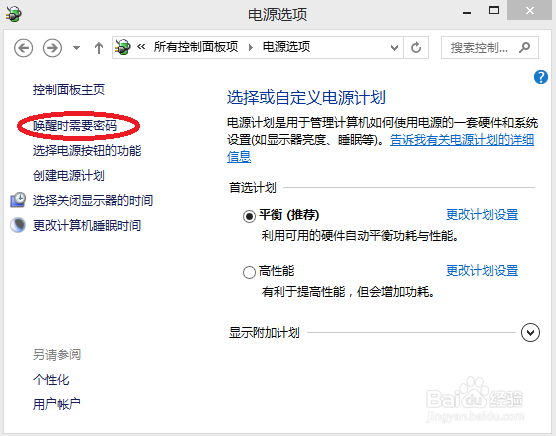This screenshot has height=436, width=556.
Task: Click 创建电源计划 link
Action: [69, 175]
